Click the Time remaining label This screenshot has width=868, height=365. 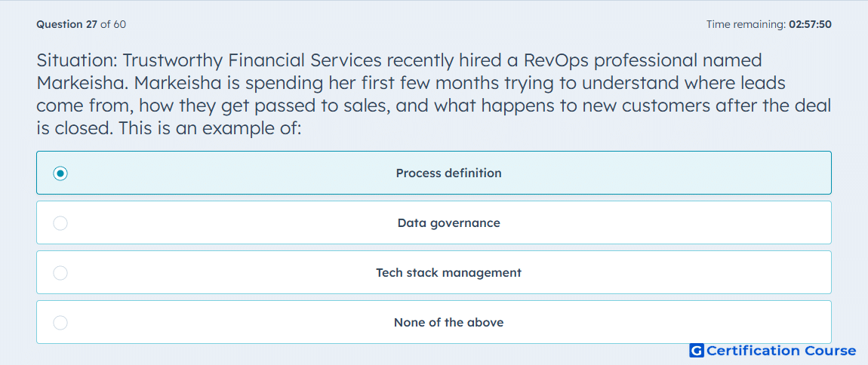click(x=746, y=24)
